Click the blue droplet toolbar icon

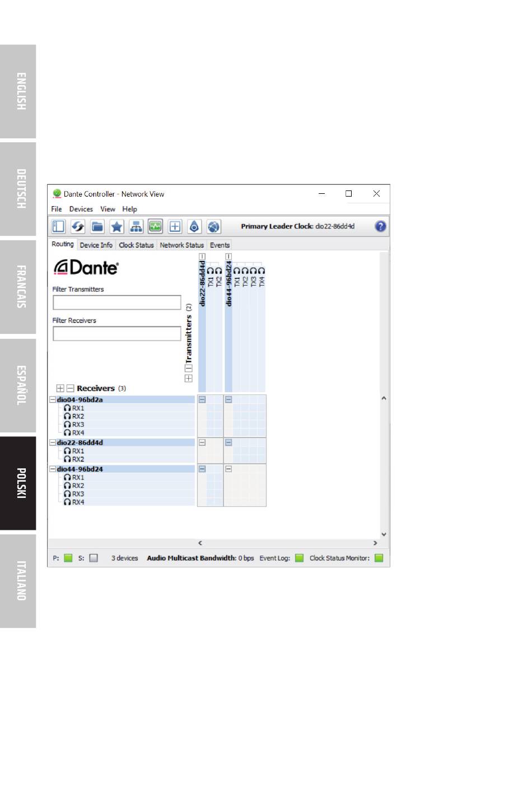[194, 226]
